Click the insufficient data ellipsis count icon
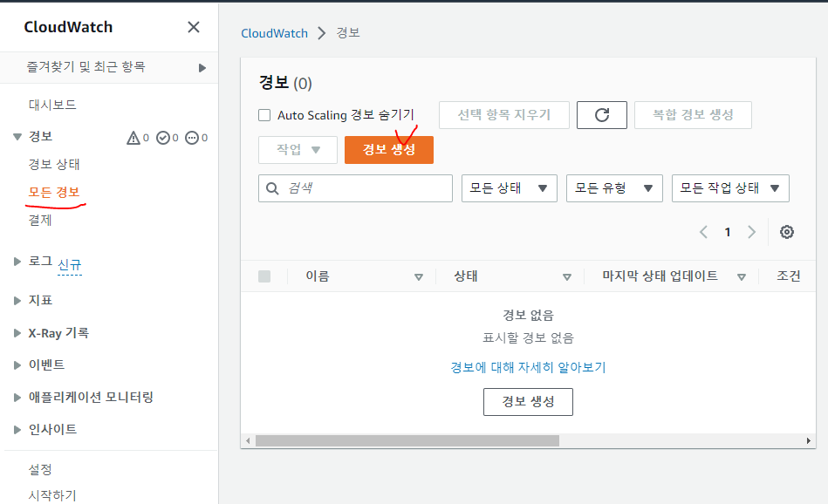Viewport: 828px width, 504px height. pyautogui.click(x=192, y=138)
